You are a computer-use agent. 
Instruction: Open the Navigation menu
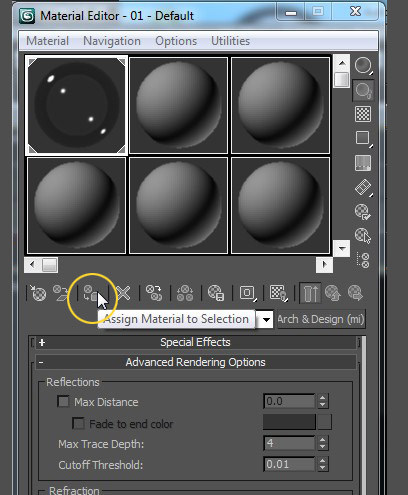[x=112, y=41]
